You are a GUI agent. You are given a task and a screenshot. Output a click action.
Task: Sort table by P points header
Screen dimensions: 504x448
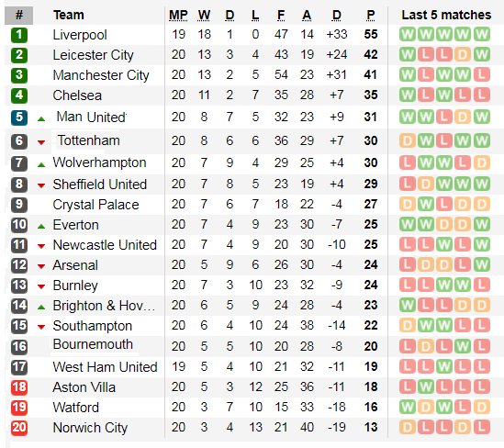371,15
